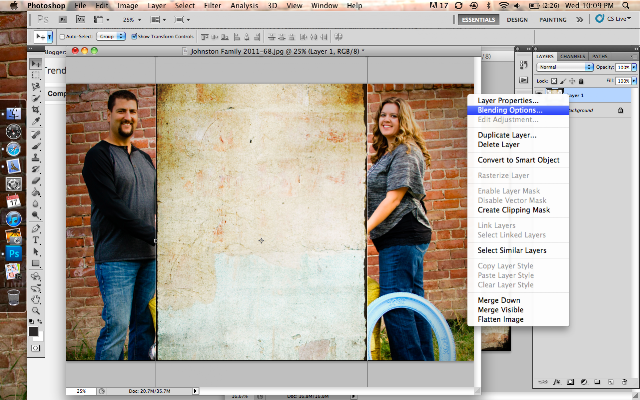Launch Mini Bridge from the application bar

click(80, 20)
